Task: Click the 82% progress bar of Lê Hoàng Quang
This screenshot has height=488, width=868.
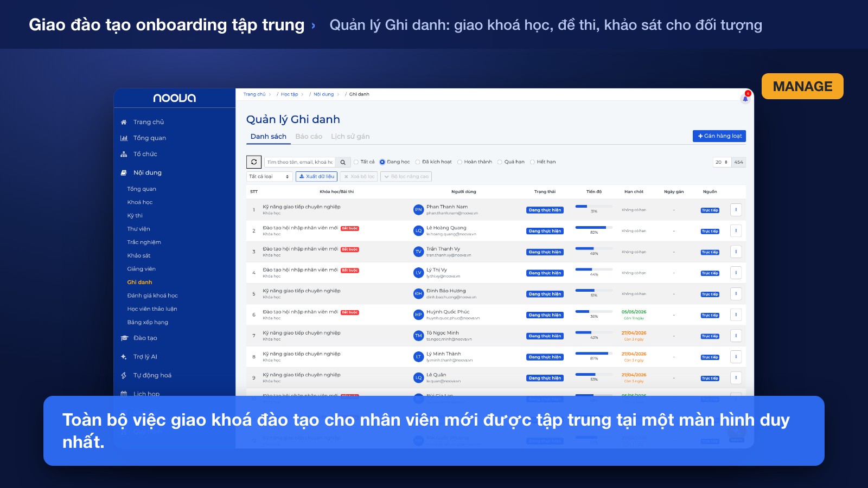Action: pyautogui.click(x=594, y=227)
